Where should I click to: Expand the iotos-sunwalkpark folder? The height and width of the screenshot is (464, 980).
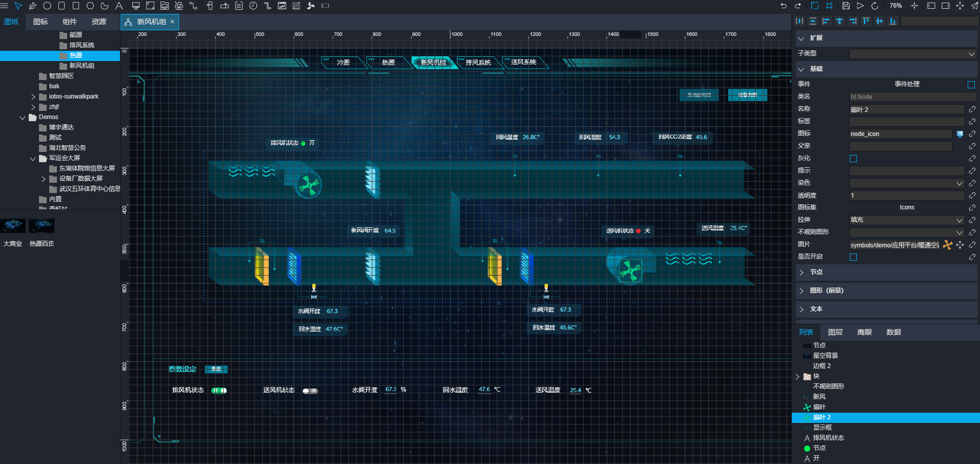[33, 96]
